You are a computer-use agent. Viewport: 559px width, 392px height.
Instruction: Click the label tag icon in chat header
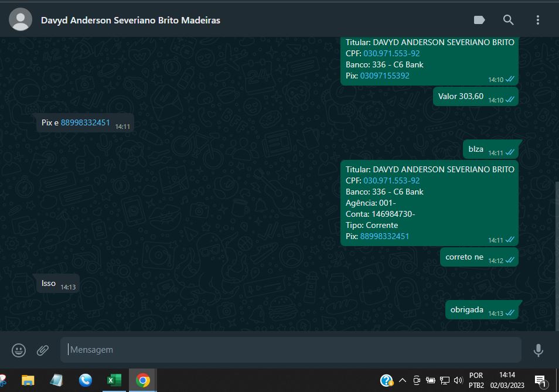click(479, 20)
